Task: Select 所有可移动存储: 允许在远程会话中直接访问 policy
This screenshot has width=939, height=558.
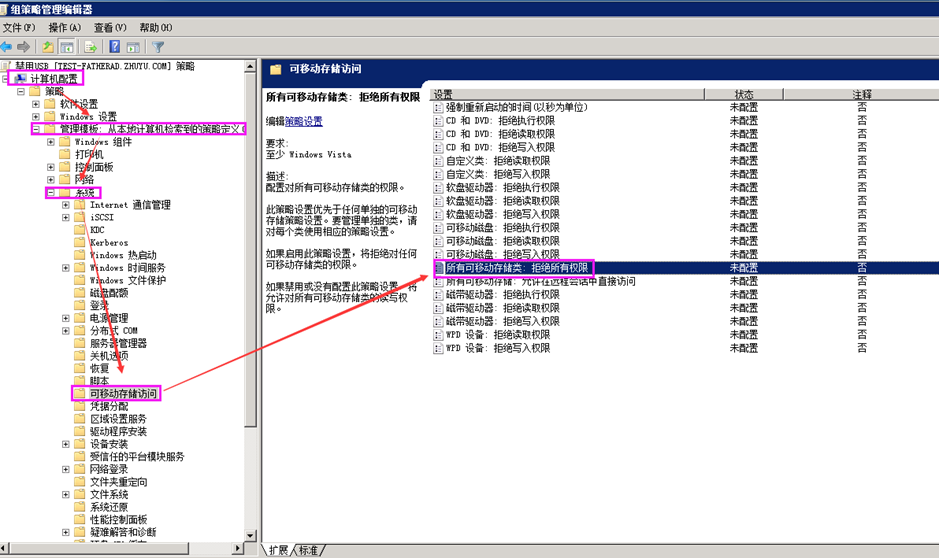Action: click(540, 281)
